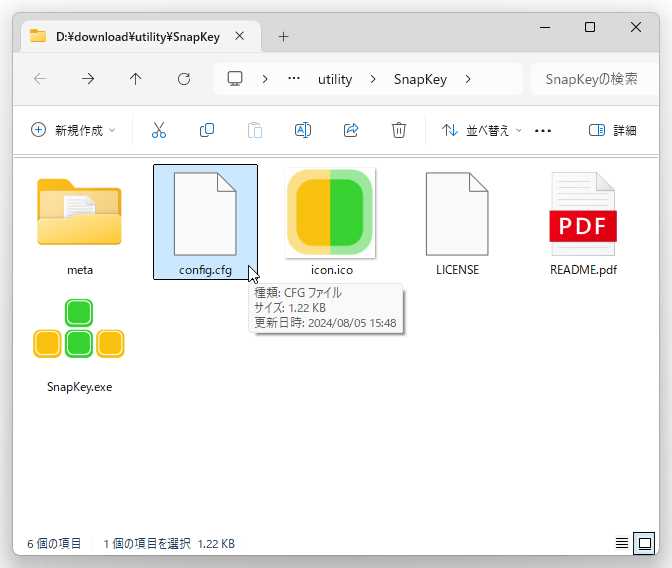The height and width of the screenshot is (568, 672).
Task: Click the Copy icon in toolbar
Action: pos(207,130)
